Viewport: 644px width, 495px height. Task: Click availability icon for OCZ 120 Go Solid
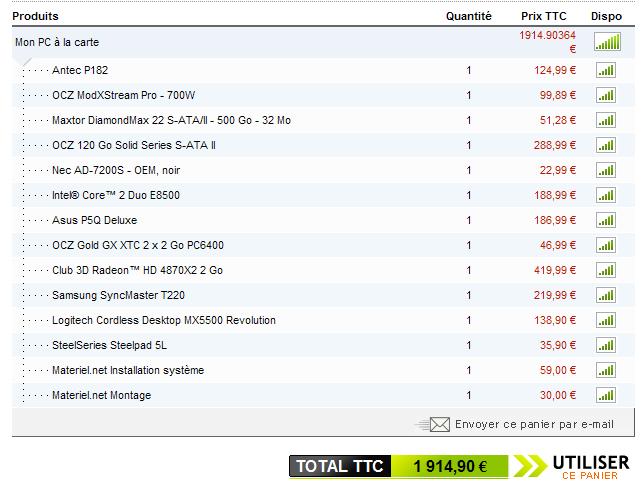tap(606, 145)
